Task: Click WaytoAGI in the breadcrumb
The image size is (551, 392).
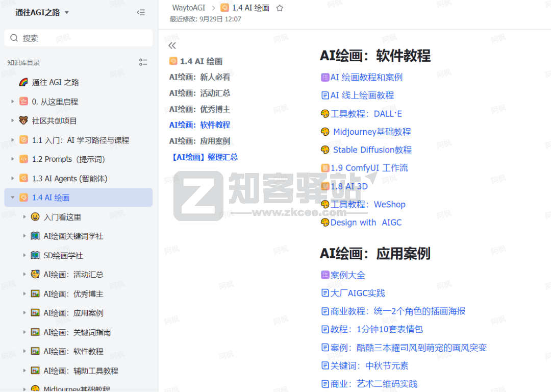Action: 189,8
